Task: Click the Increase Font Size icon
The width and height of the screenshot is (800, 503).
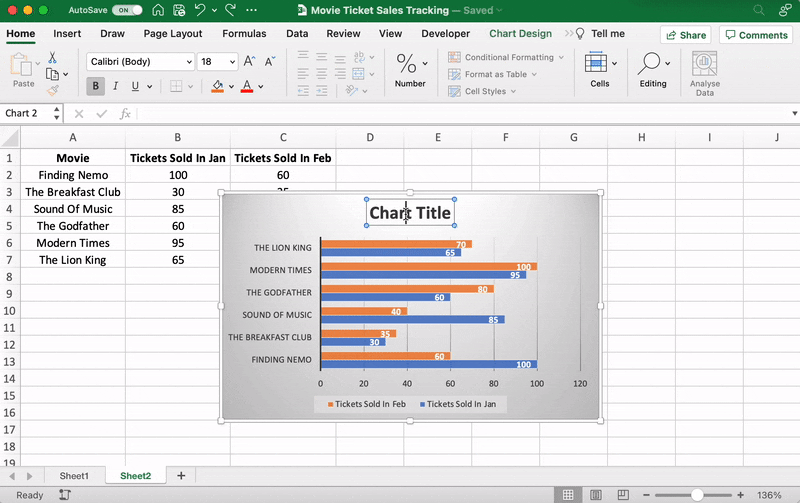Action: (x=249, y=62)
